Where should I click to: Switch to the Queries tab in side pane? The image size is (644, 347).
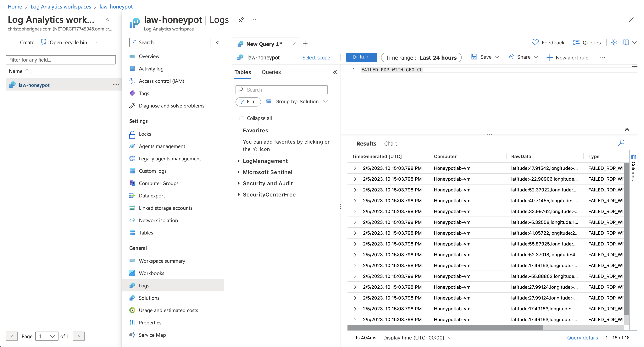tap(271, 72)
